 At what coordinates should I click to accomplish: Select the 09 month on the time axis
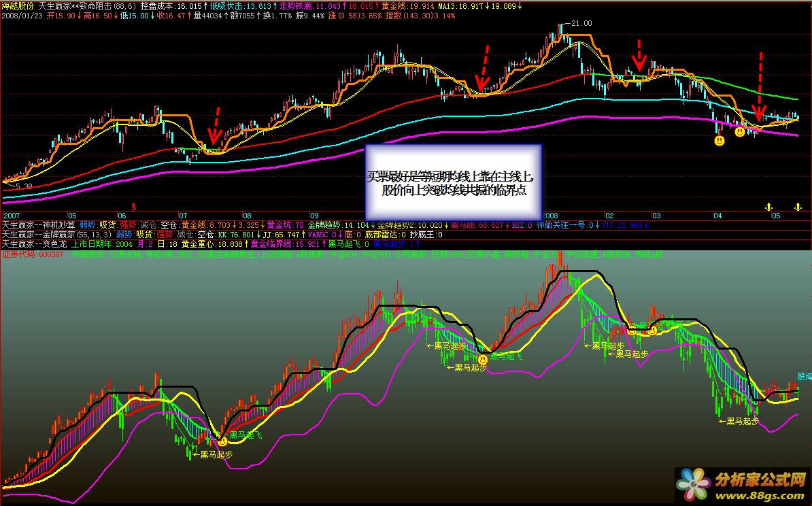314,216
